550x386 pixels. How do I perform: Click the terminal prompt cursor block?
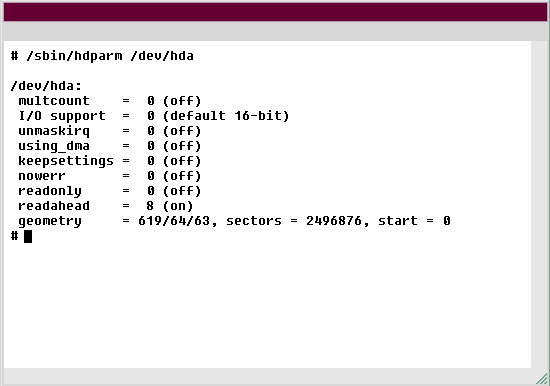[28, 236]
